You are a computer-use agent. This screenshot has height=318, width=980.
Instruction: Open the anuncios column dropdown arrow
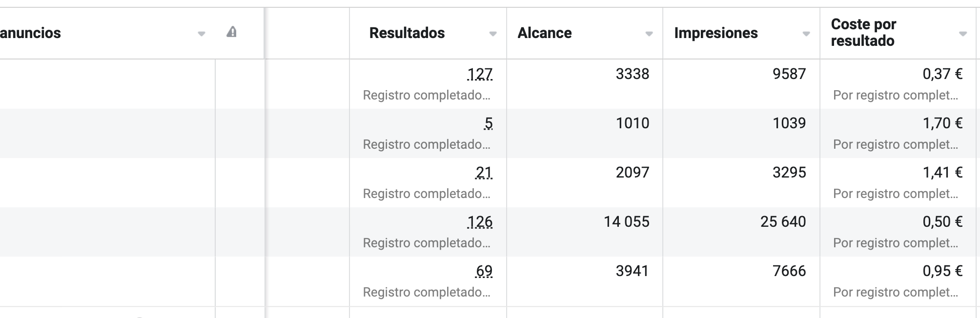(201, 34)
